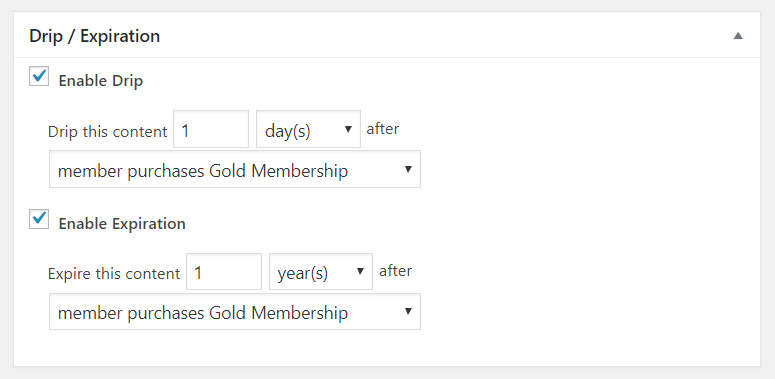The width and height of the screenshot is (775, 379).
Task: Click the Enable Drip label text
Action: [x=100, y=81]
